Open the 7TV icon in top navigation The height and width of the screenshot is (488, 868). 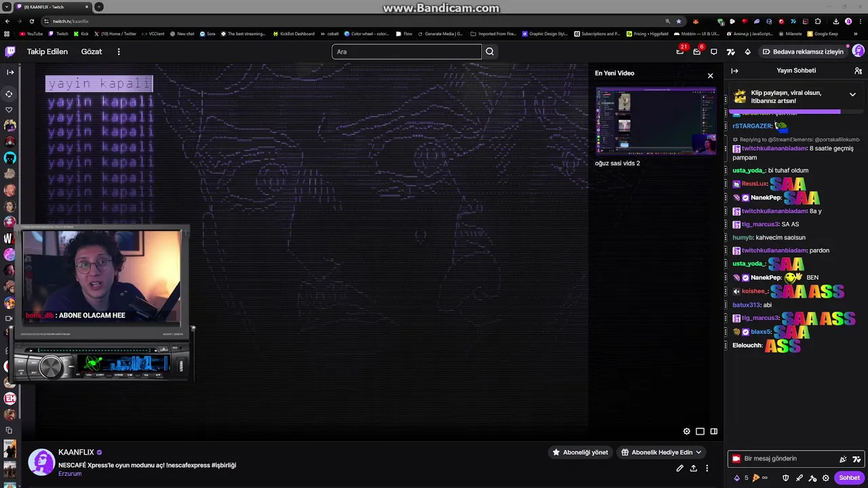pos(730,52)
